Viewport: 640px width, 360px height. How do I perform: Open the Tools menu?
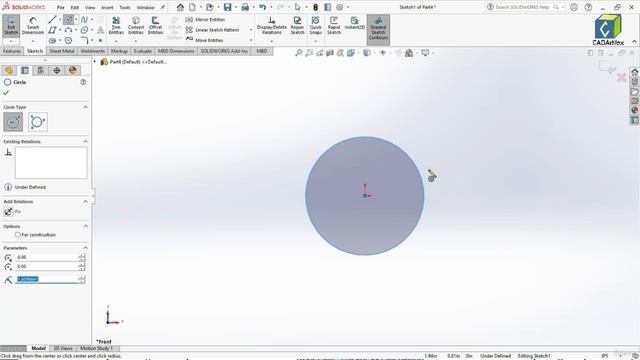click(x=125, y=7)
